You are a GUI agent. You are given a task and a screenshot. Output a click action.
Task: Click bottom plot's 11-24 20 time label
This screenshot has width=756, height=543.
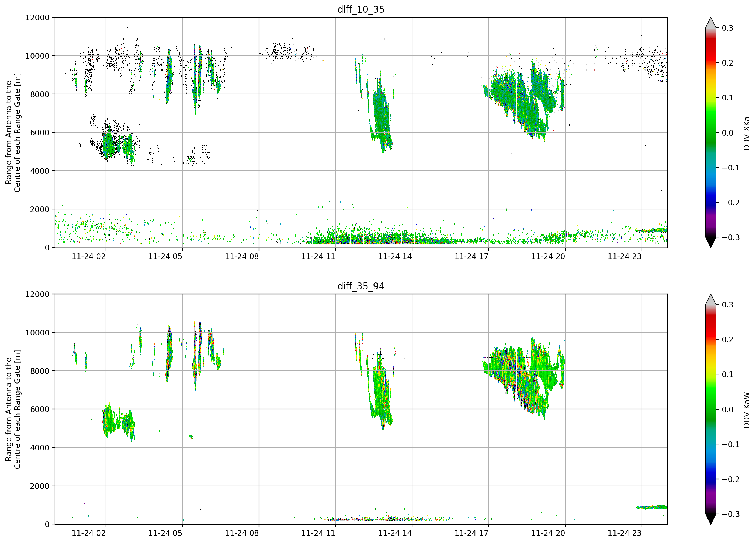(548, 533)
